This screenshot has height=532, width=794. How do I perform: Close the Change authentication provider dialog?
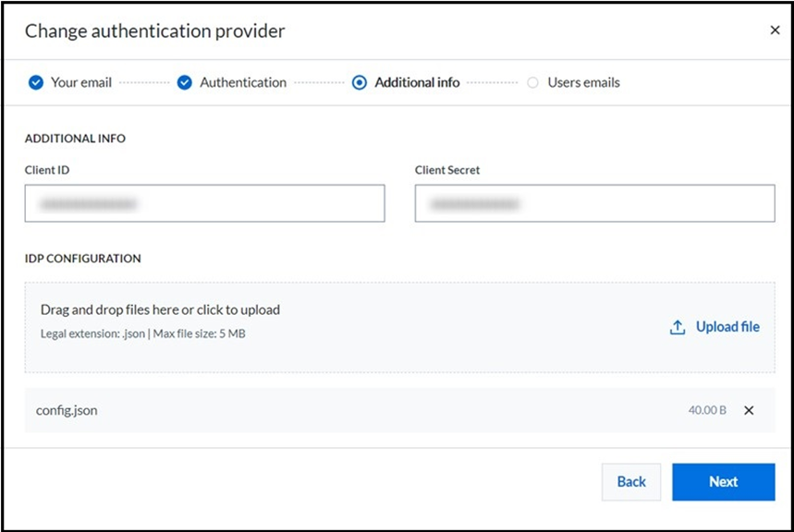(x=775, y=30)
